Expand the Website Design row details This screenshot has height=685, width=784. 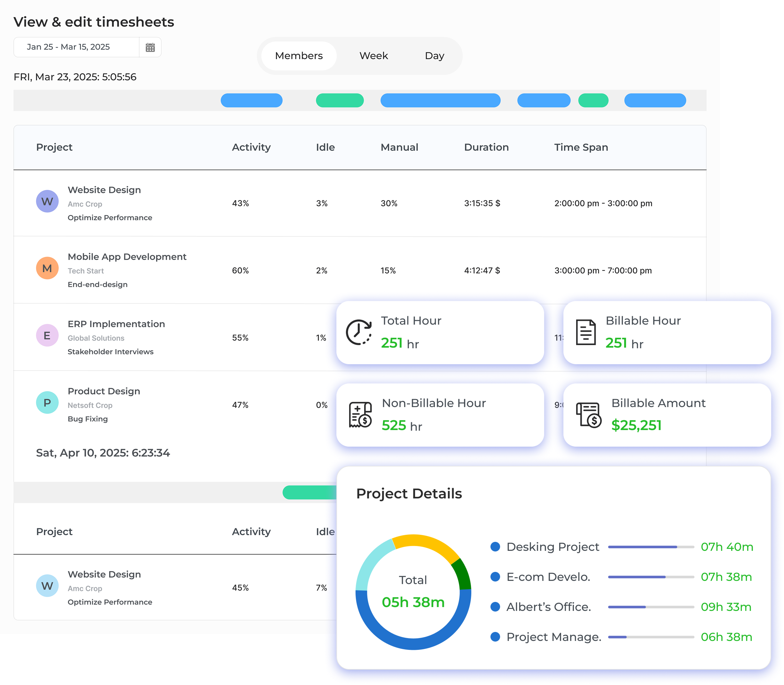pyautogui.click(x=105, y=189)
